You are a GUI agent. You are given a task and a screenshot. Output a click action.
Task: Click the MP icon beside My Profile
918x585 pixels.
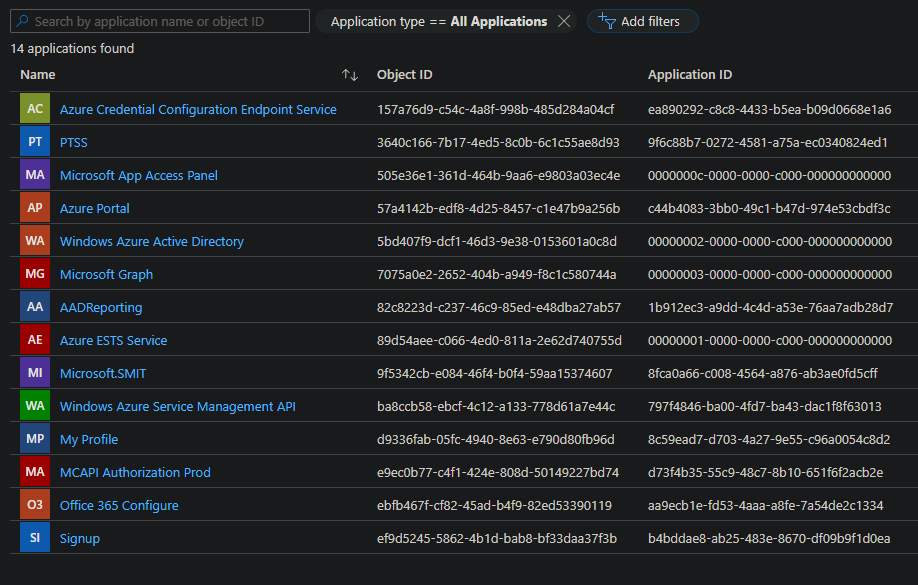pyautogui.click(x=35, y=439)
